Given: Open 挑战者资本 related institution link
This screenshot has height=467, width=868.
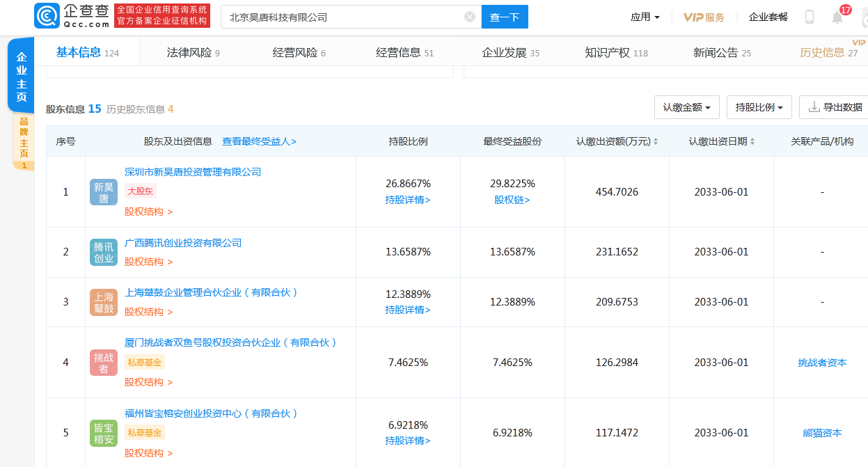Looking at the screenshot, I should 822,363.
